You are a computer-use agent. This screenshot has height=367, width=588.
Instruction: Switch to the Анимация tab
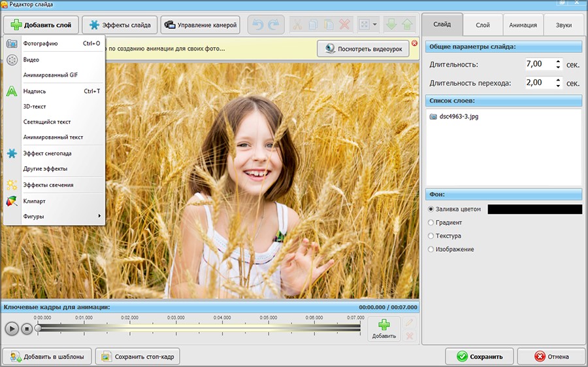point(523,25)
